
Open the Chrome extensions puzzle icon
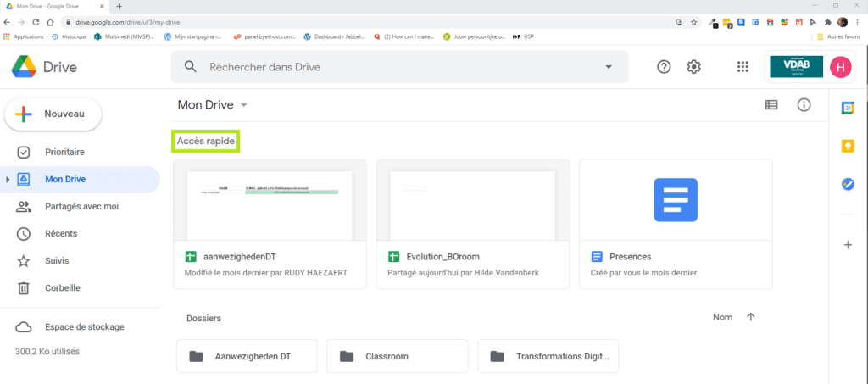(x=828, y=22)
